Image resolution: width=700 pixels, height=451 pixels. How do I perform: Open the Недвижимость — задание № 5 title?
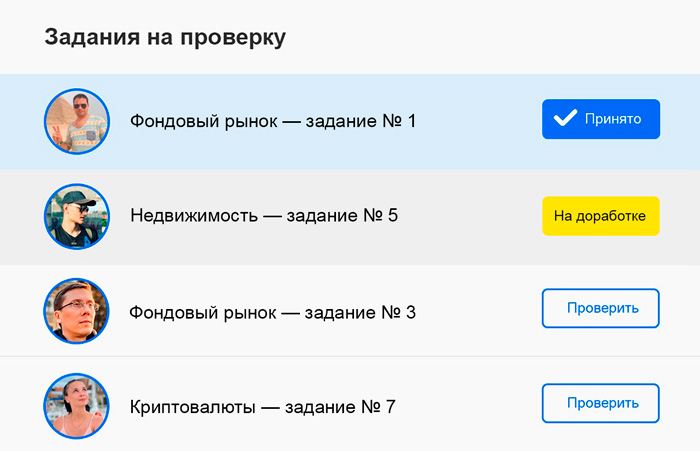264,216
